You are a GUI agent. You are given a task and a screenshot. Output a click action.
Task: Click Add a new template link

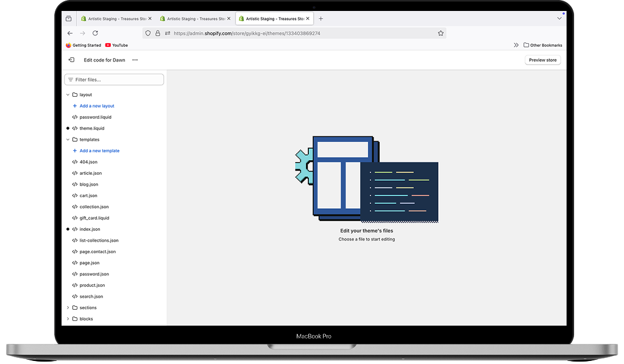click(x=99, y=150)
